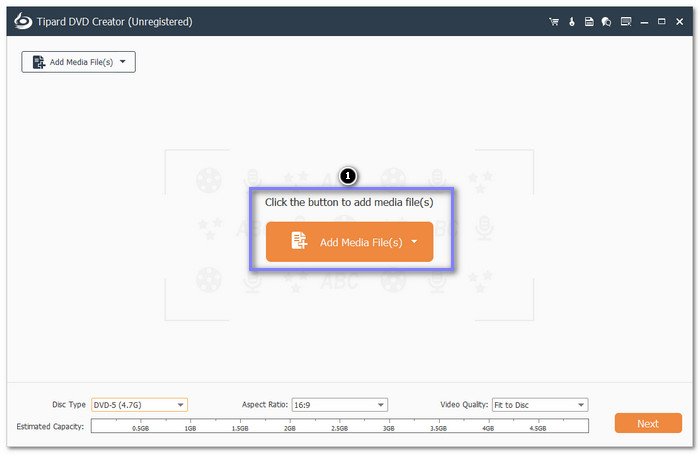Viewport: 700px width, 454px height.
Task: Click the register key icon
Action: point(572,21)
